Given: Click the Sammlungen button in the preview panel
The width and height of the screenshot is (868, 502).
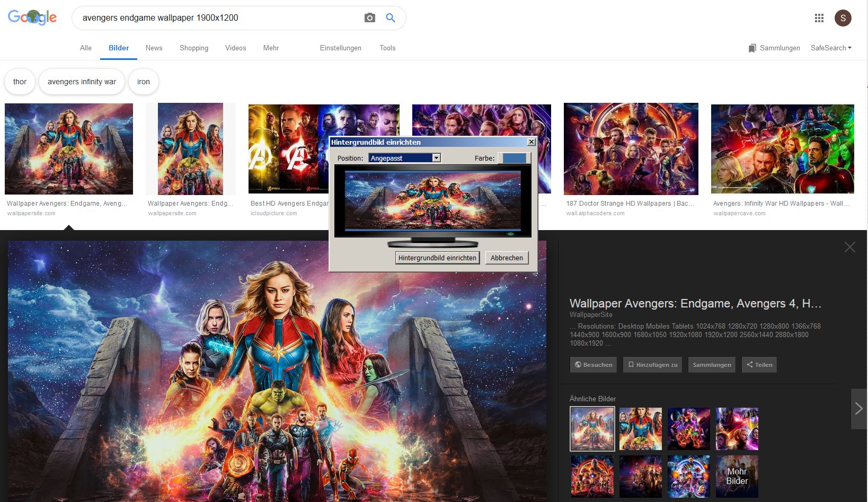Looking at the screenshot, I should (x=712, y=365).
